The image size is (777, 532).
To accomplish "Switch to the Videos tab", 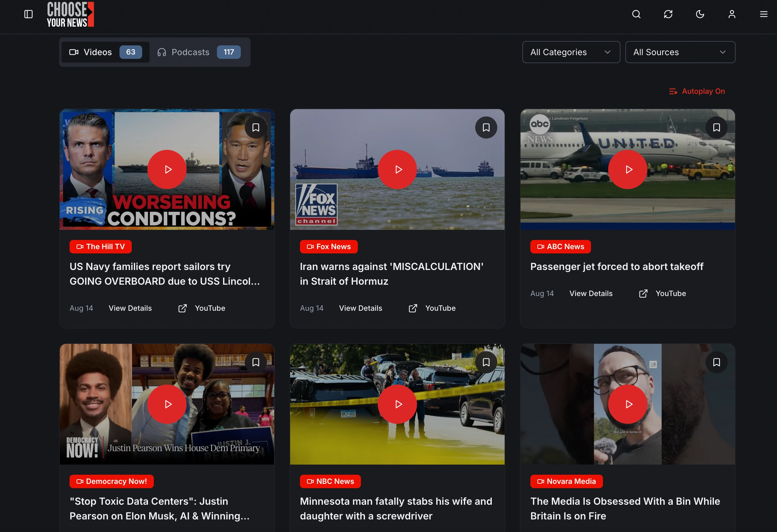I will pyautogui.click(x=105, y=52).
